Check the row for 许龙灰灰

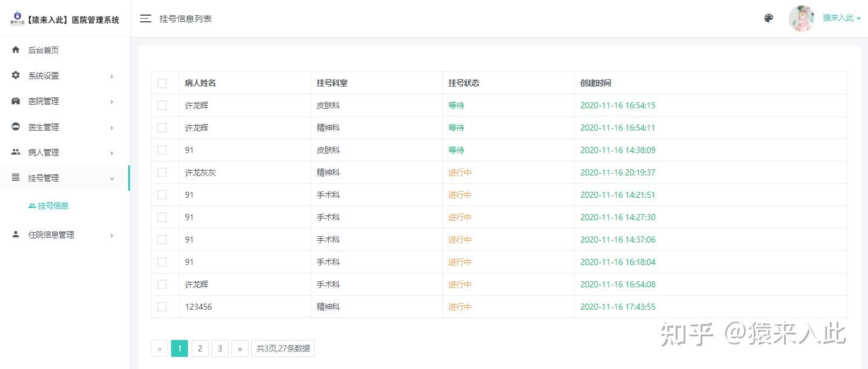162,172
